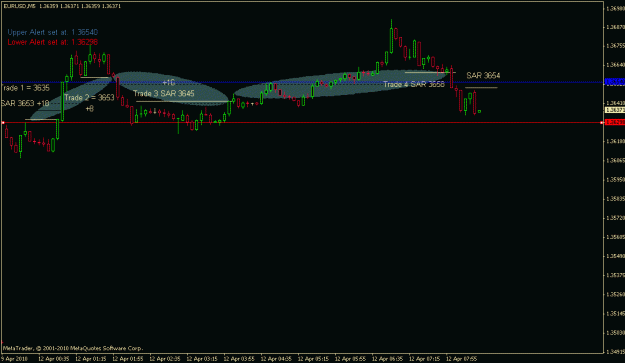The image size is (625, 363).
Task: Click the '12 Apr 07:55' time axis label
Action: 462,359
